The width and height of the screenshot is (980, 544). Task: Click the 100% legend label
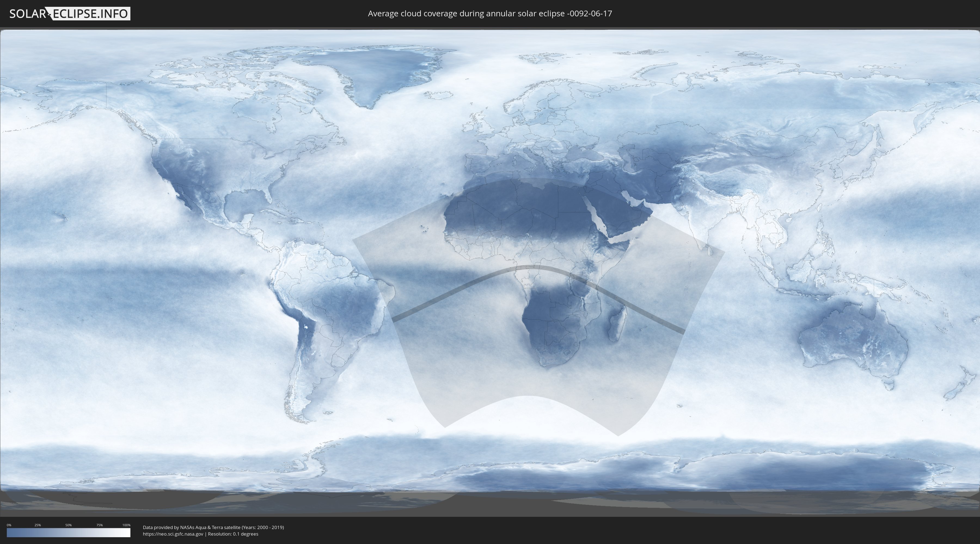pyautogui.click(x=126, y=525)
